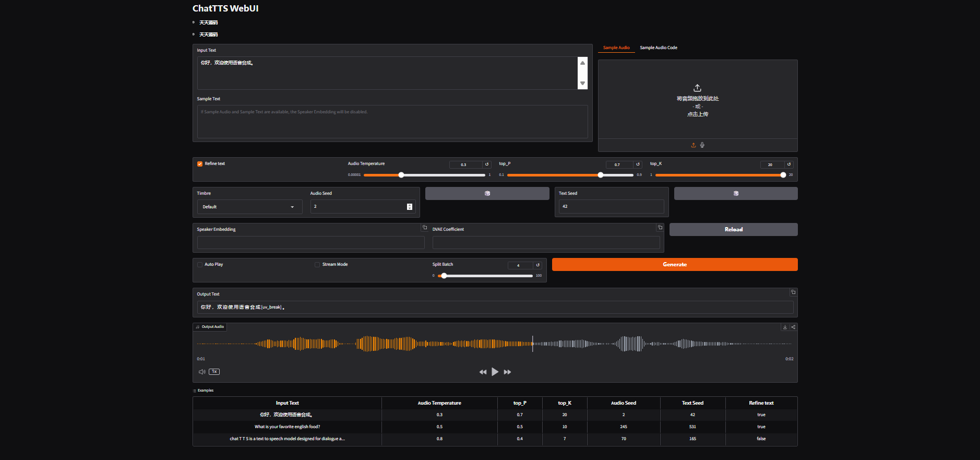Focus the top_K number field
The width and height of the screenshot is (980, 460).
(772, 164)
